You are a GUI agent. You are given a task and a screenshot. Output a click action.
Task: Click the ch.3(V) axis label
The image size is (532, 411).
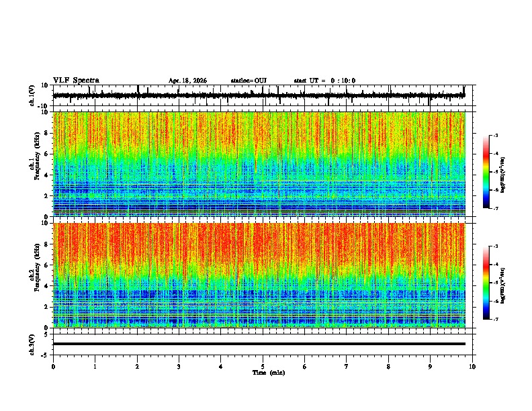point(32,345)
